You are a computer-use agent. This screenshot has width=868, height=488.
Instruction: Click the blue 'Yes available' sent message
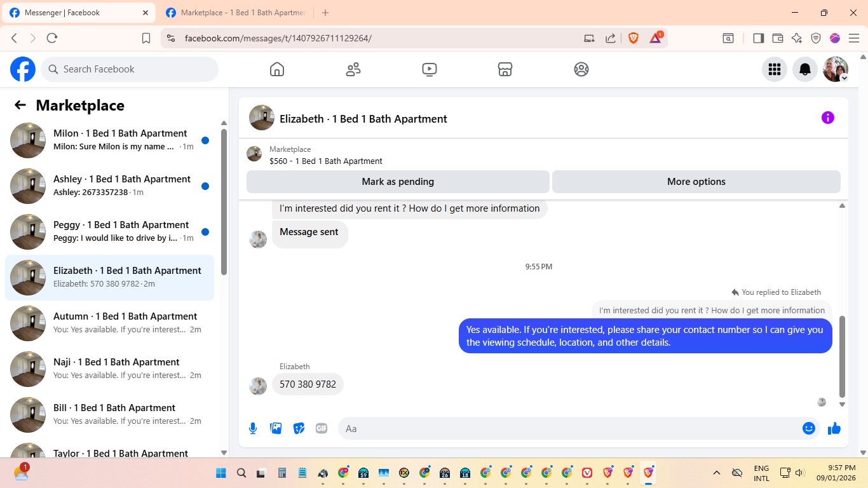point(645,336)
